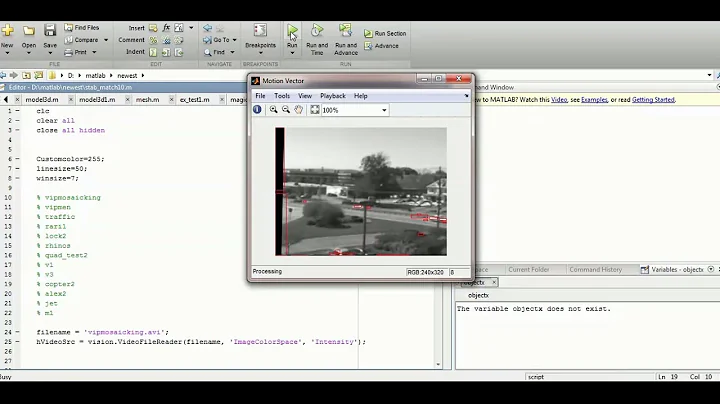This screenshot has width=720, height=404.
Task: Expand the New dropdown arrow
Action: click(x=7, y=53)
